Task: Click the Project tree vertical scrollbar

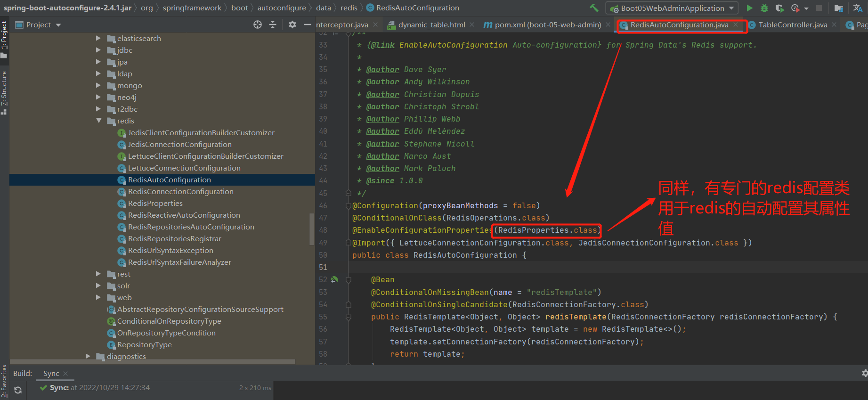Action: 312,229
